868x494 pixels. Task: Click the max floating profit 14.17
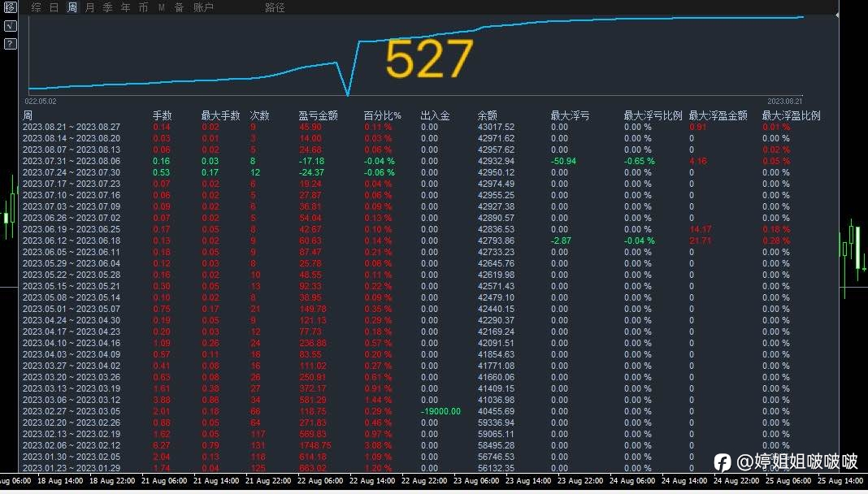701,229
